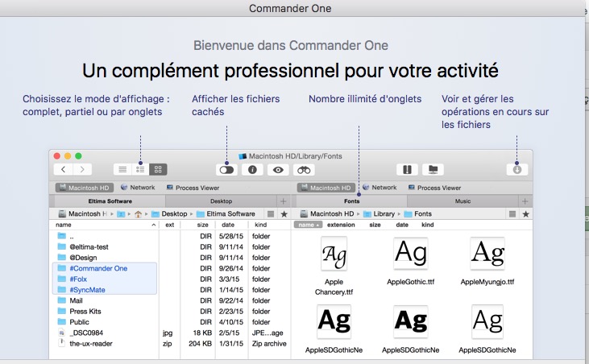Click the eye quick look icon
Screen dimensions: 589x364
[x=279, y=170]
